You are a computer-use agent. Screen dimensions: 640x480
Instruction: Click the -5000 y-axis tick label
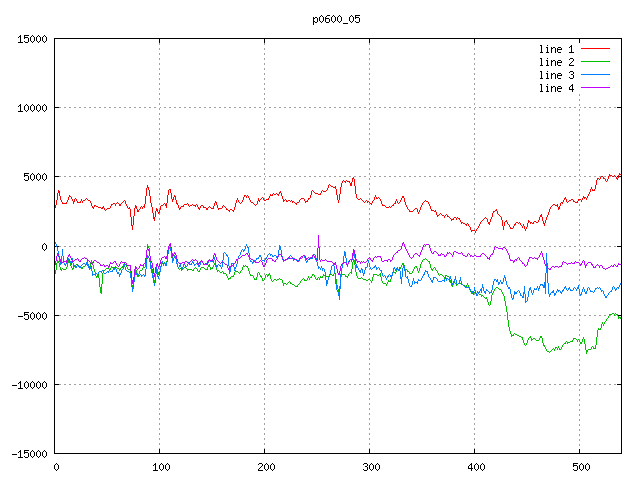pyautogui.click(x=31, y=315)
